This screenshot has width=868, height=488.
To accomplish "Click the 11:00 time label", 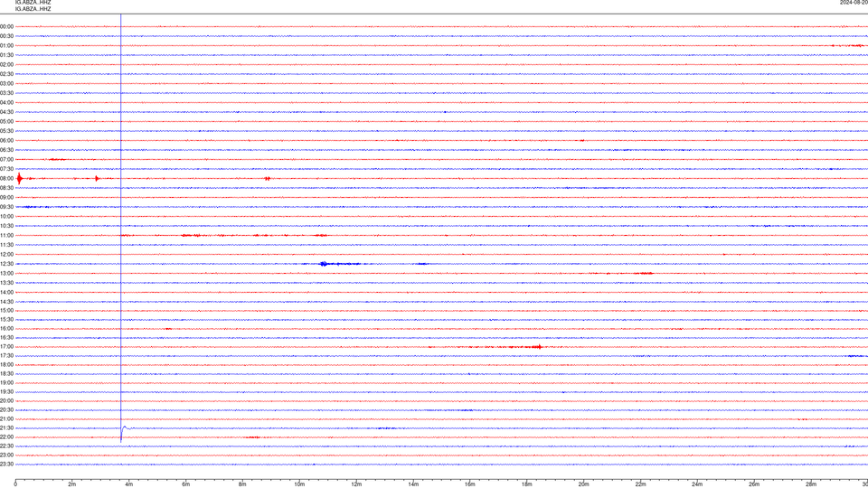I will click(x=6, y=235).
